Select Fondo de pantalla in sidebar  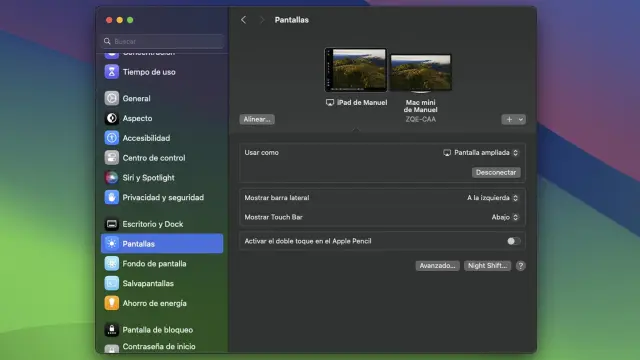(162, 264)
